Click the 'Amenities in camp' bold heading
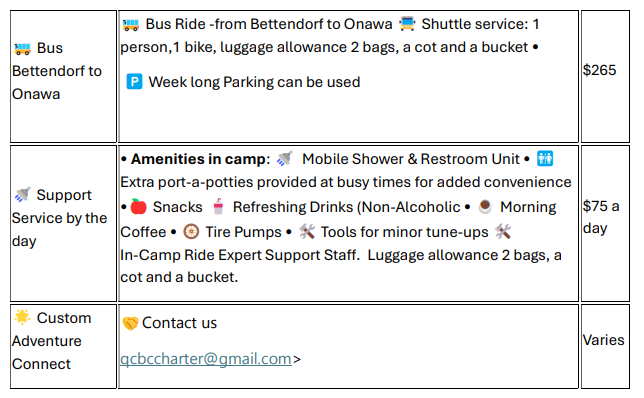This screenshot has width=644, height=398. tap(200, 159)
